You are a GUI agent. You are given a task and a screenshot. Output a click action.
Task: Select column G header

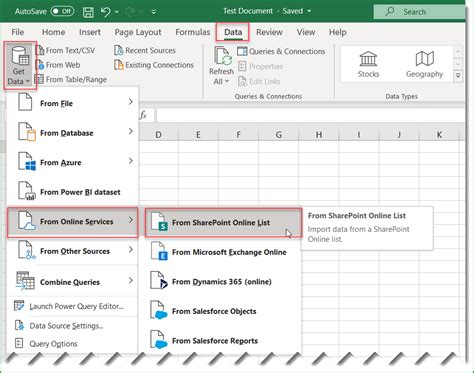point(279,135)
